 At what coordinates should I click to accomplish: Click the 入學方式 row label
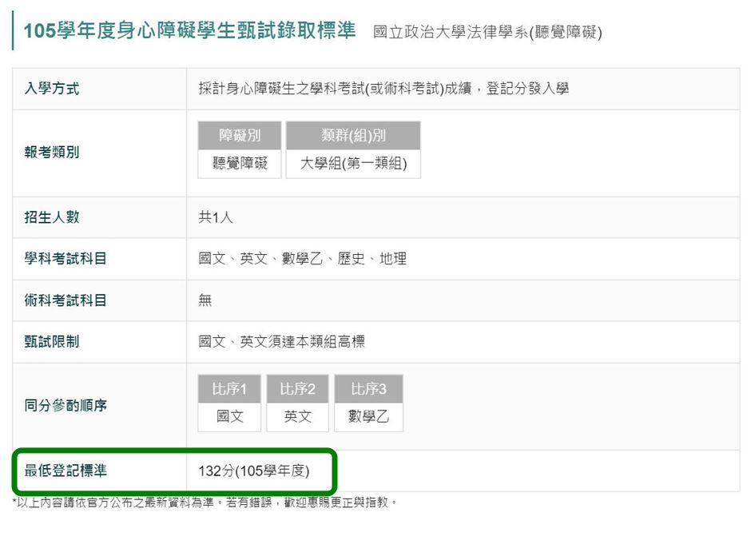click(52, 89)
